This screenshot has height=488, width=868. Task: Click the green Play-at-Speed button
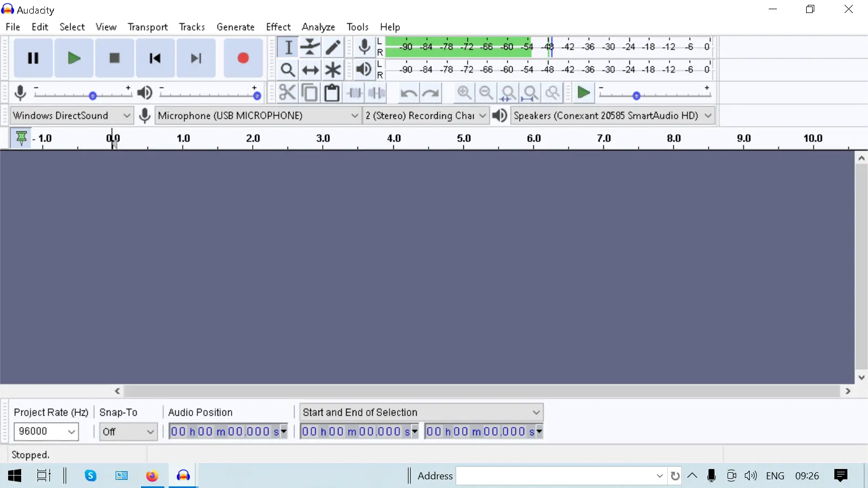584,93
